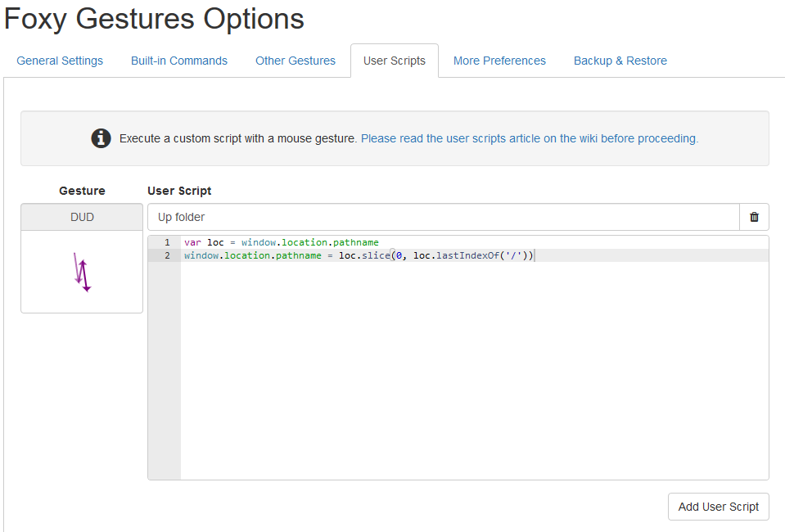The width and height of the screenshot is (785, 532).
Task: Open the Backup & Restore tab
Action: [x=620, y=61]
